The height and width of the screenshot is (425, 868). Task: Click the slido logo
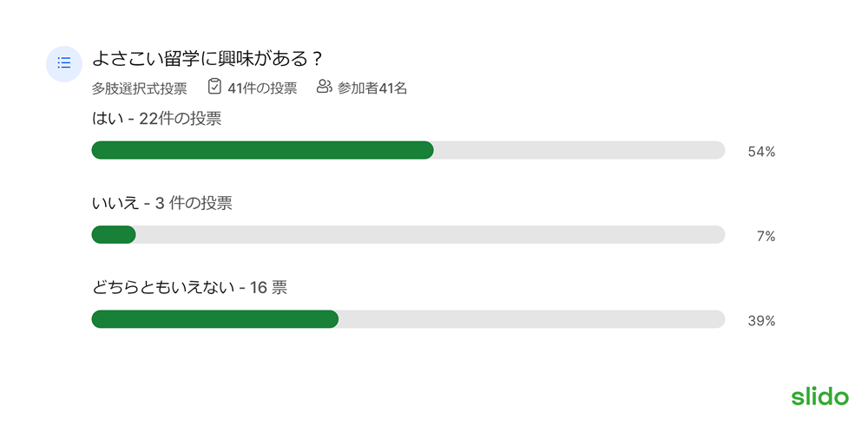click(x=819, y=396)
